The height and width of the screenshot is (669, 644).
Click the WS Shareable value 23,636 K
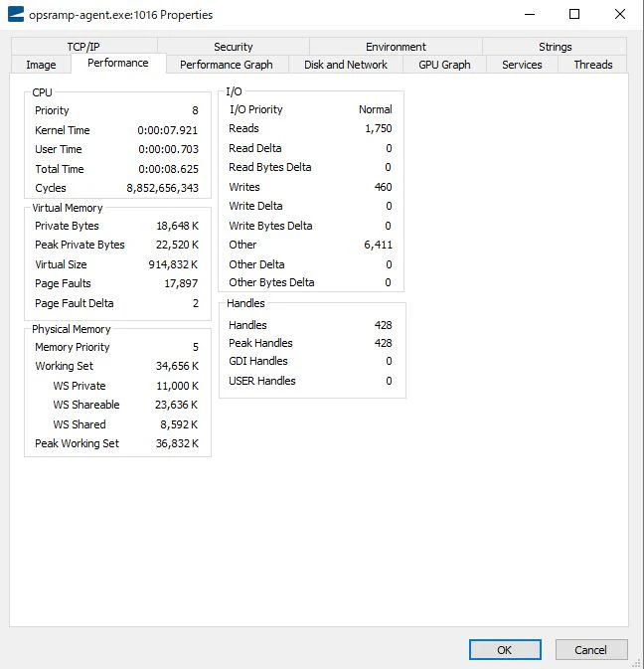click(177, 405)
